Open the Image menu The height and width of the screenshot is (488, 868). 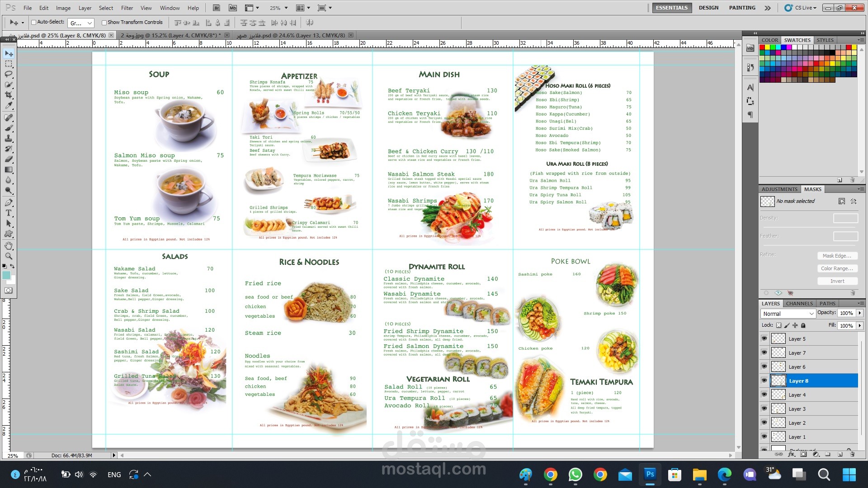63,8
